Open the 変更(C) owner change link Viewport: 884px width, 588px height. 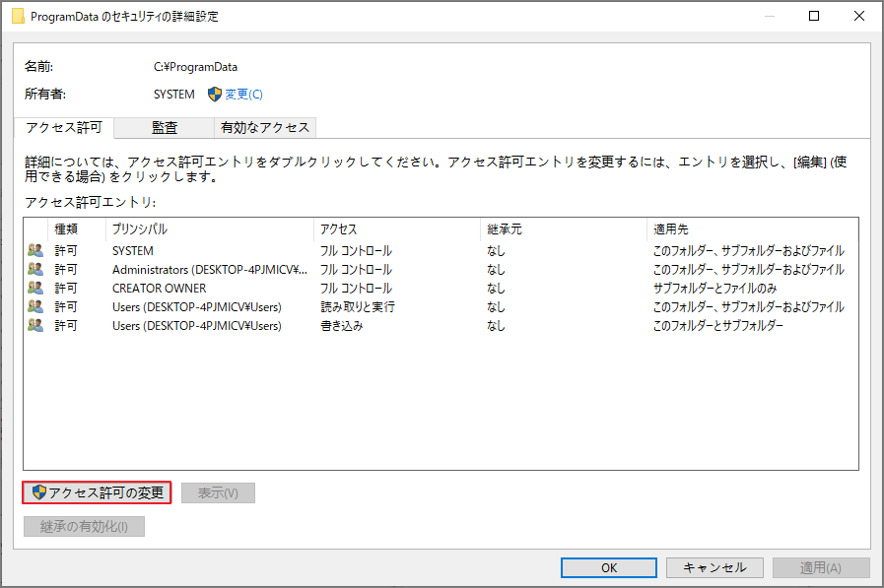coord(243,94)
